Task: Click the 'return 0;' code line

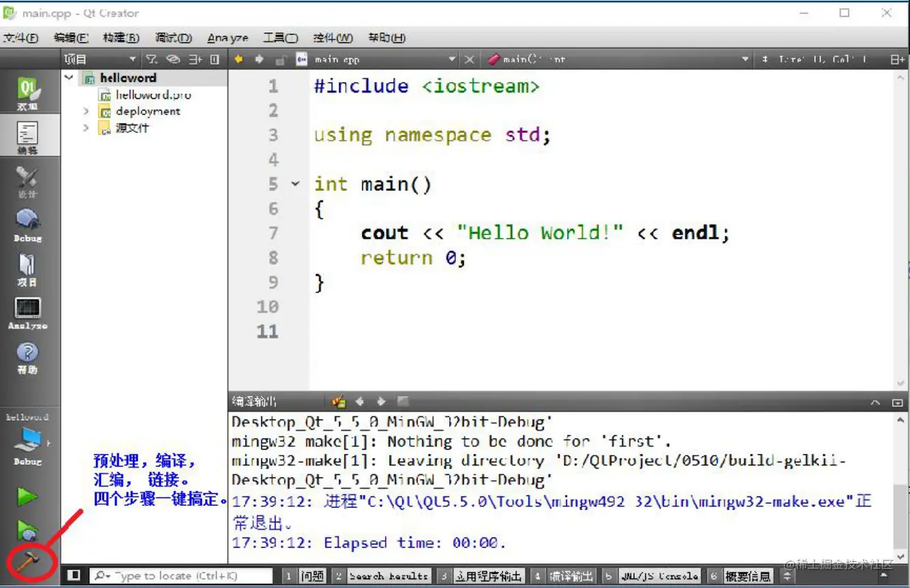Action: [x=413, y=258]
